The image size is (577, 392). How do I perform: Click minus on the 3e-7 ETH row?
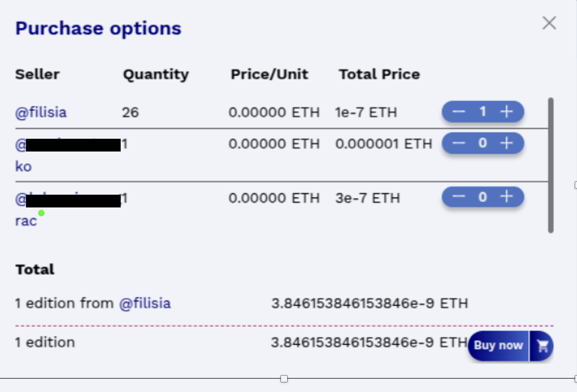coord(459,196)
